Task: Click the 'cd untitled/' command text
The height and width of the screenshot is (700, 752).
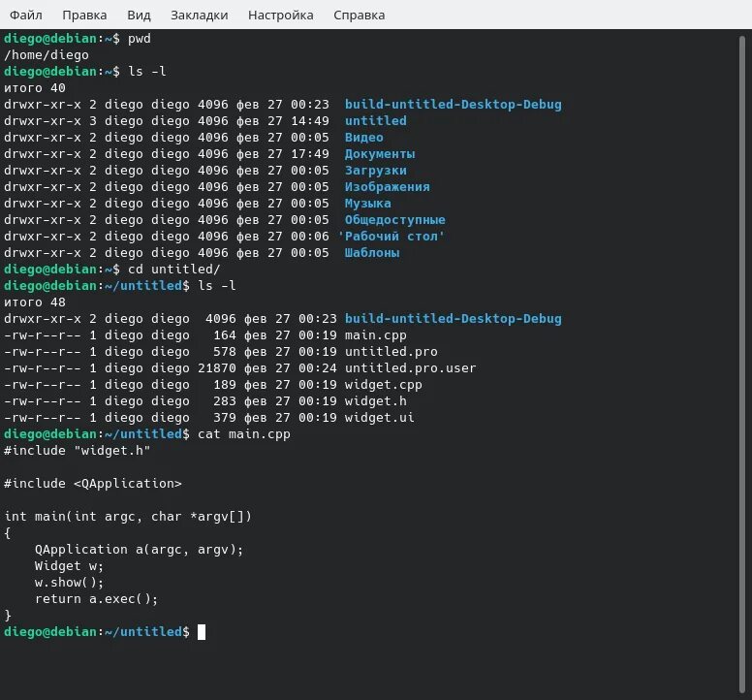Action: (173, 270)
